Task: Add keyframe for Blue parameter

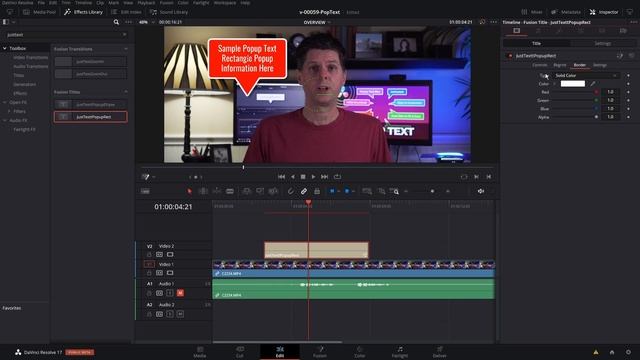Action: [x=628, y=109]
